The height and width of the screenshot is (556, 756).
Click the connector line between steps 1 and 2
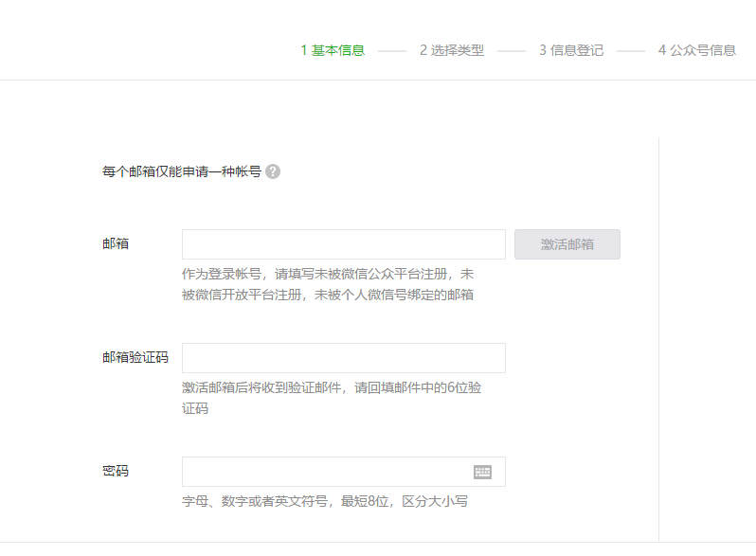point(392,51)
